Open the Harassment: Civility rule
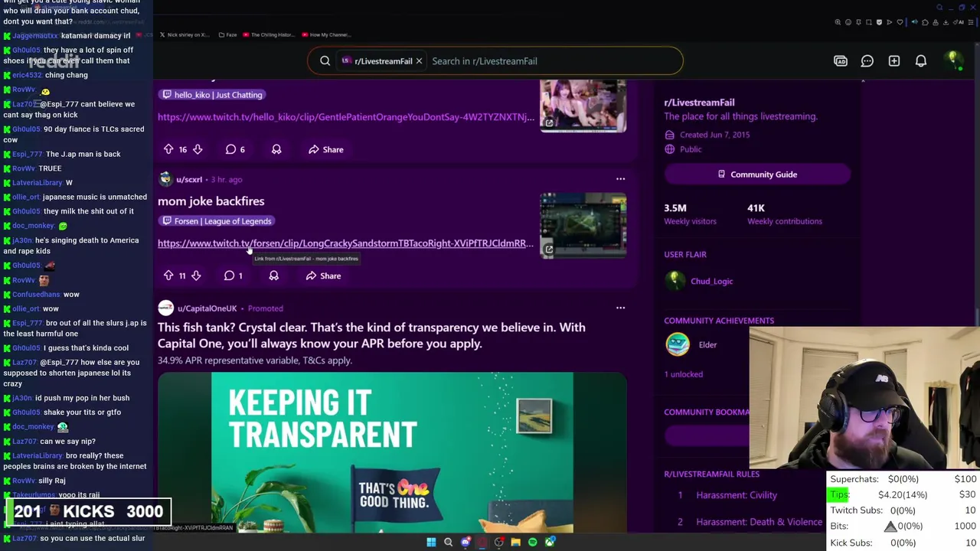 [737, 495]
